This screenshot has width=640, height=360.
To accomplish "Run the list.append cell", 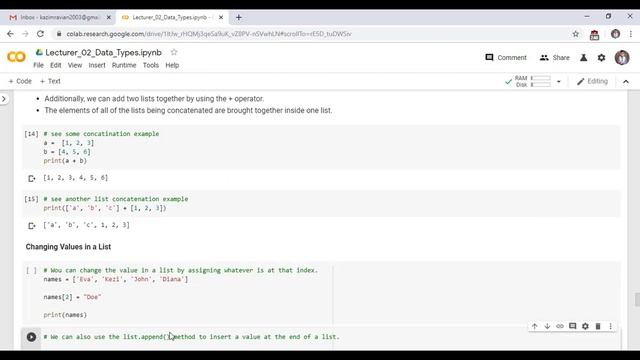I will (x=31, y=337).
